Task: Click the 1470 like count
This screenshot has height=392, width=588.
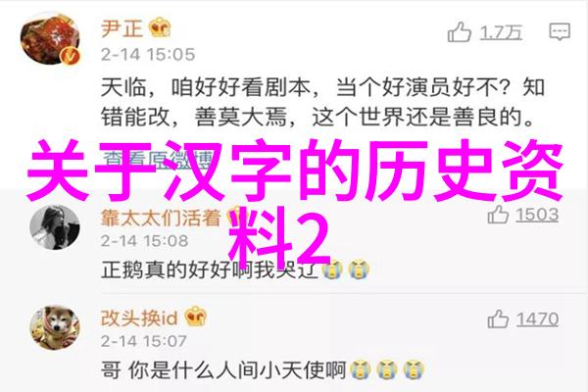Action: pyautogui.click(x=537, y=319)
